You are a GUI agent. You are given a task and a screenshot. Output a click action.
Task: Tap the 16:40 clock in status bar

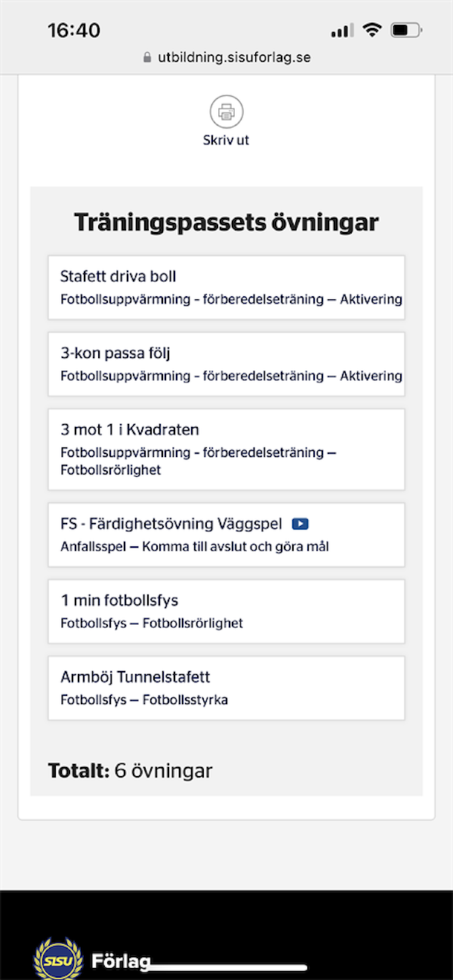coord(74,30)
